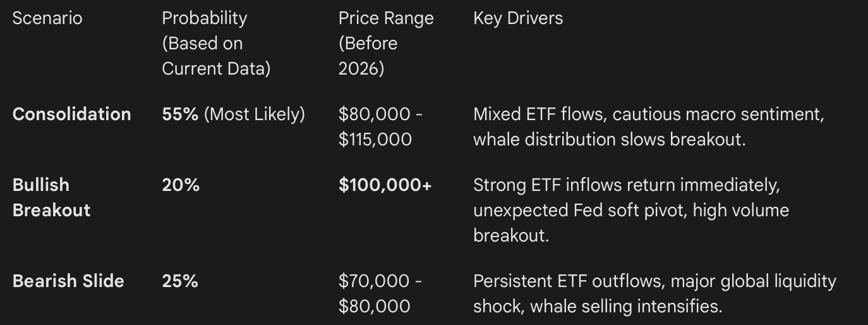
Task: Select the Bullish Breakout scenario label
Action: point(51,197)
